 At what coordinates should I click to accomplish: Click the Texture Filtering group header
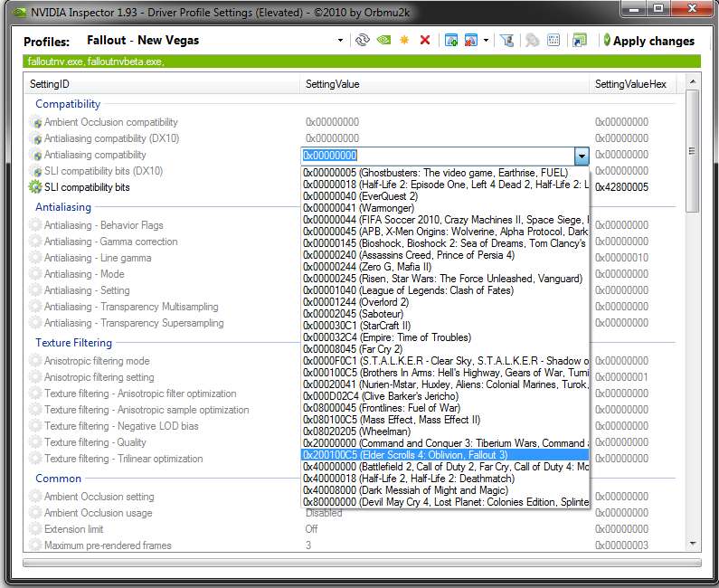74,343
